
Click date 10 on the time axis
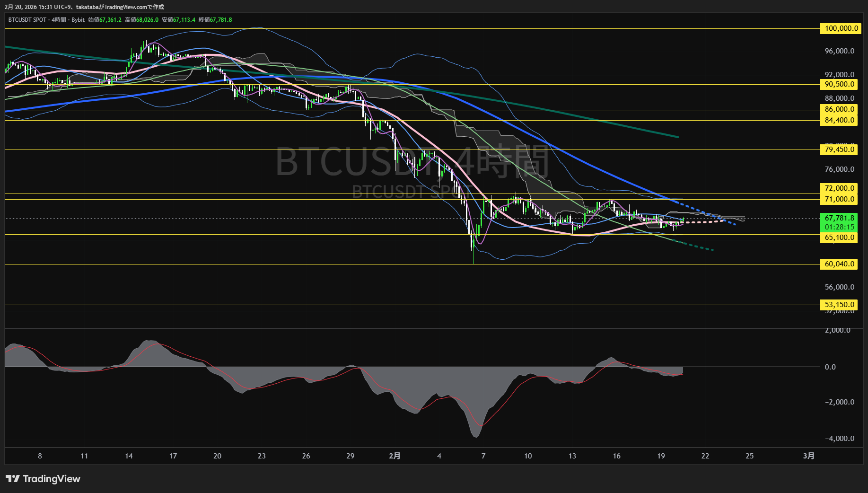tap(528, 456)
